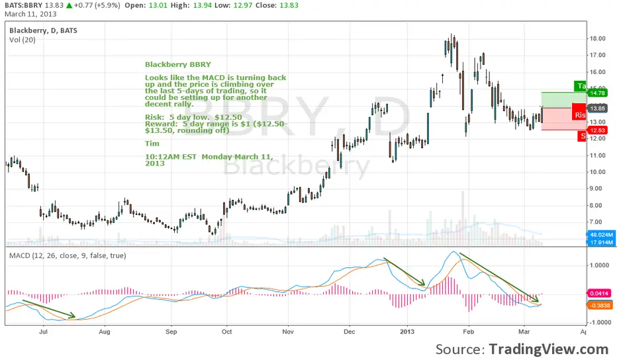Image resolution: width=617 pixels, height=364 pixels.
Task: Open the Vol (20) indicator label
Action: point(23,40)
